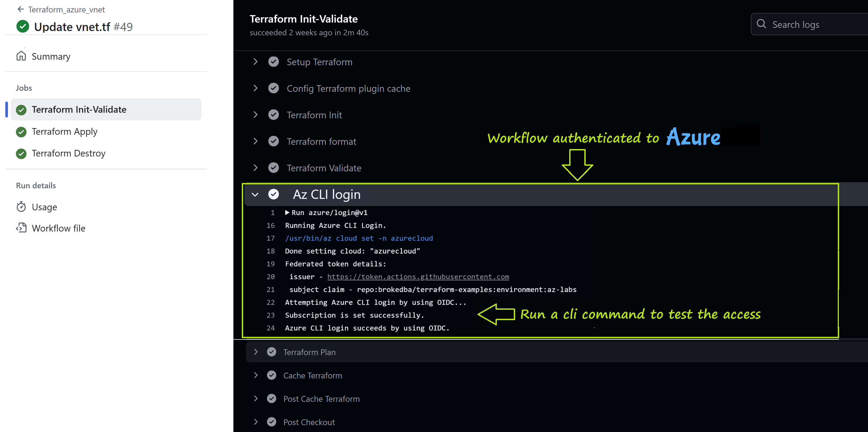
Task: Select the Terraform Apply job
Action: tap(64, 132)
